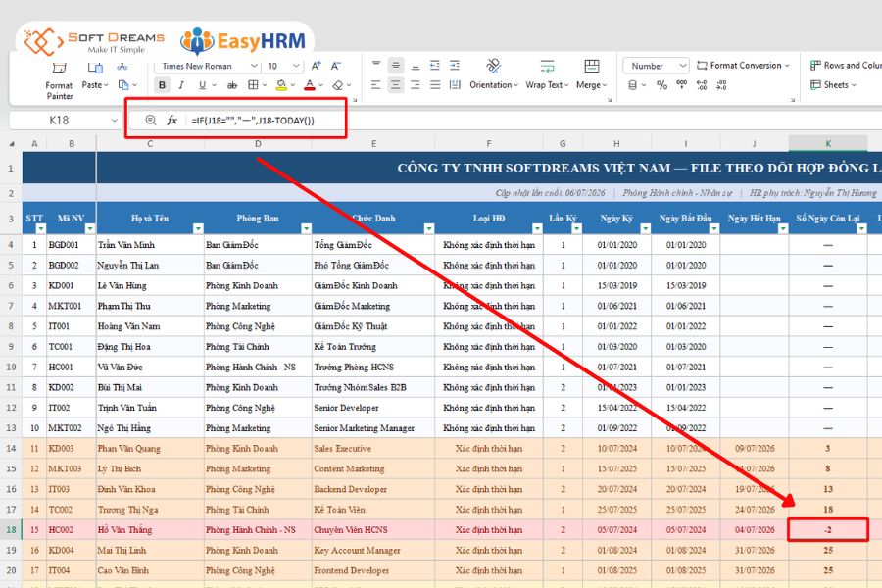Open the font size 10 dropdown
This screenshot has width=882, height=588.
click(296, 66)
